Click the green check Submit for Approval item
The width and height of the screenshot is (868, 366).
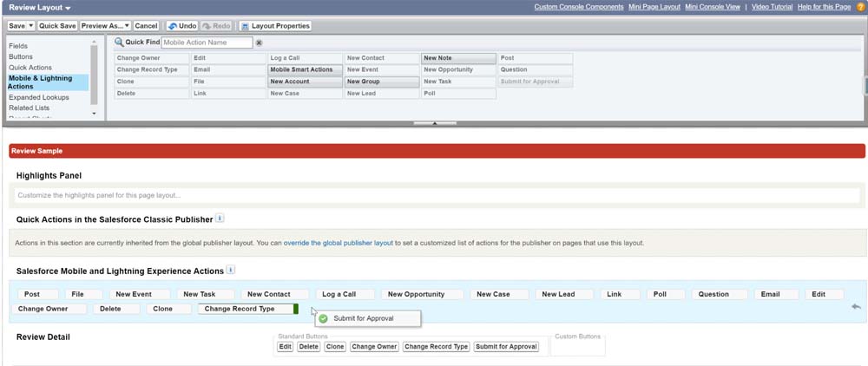click(323, 318)
